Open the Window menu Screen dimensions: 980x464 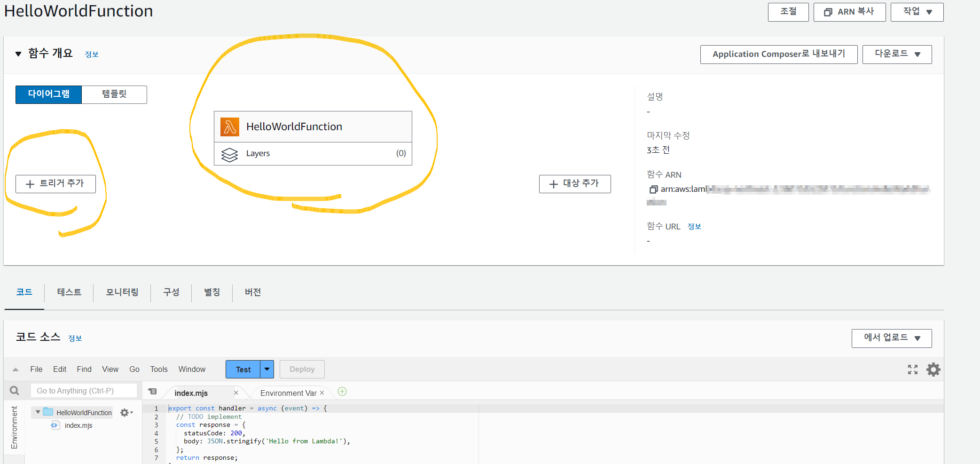(192, 370)
